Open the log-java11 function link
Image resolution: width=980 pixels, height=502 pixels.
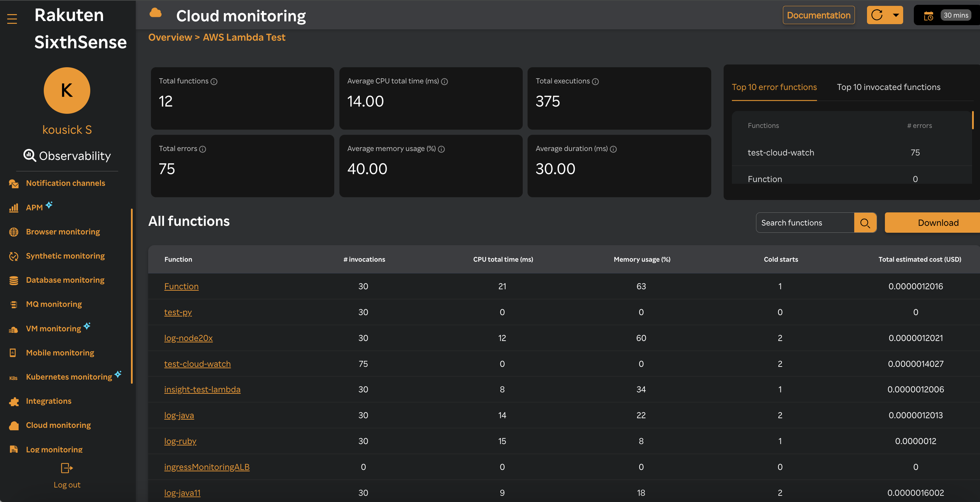tap(182, 493)
